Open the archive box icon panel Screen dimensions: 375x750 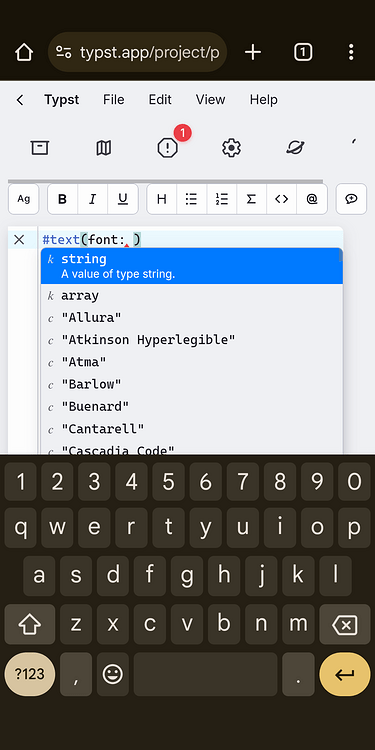(40, 148)
